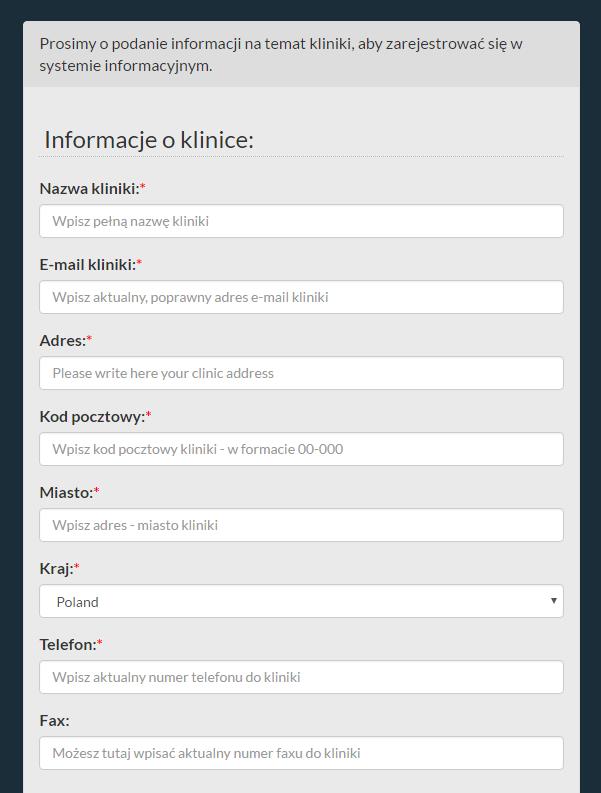This screenshot has width=601, height=793.
Task: Click the Kod pocztowy input field
Action: [x=301, y=449]
